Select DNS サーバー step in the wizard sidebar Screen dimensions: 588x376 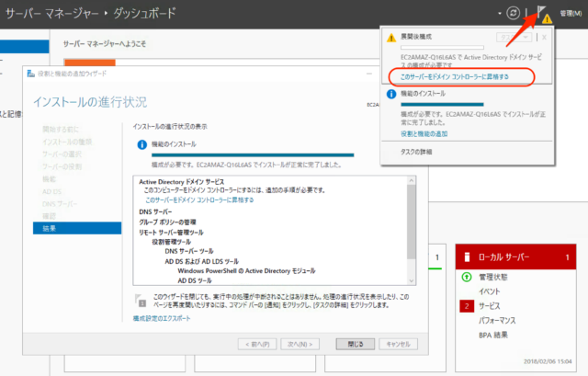[x=60, y=204]
